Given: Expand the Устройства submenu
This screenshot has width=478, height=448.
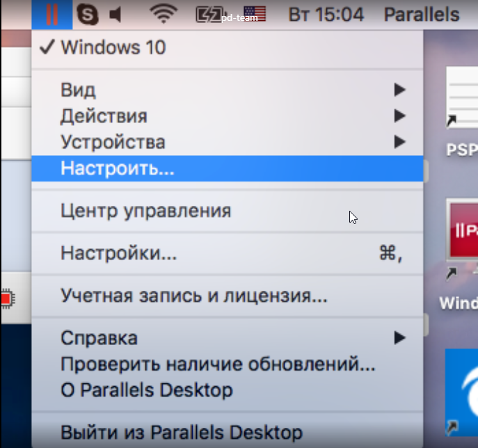Looking at the screenshot, I should pos(113,142).
